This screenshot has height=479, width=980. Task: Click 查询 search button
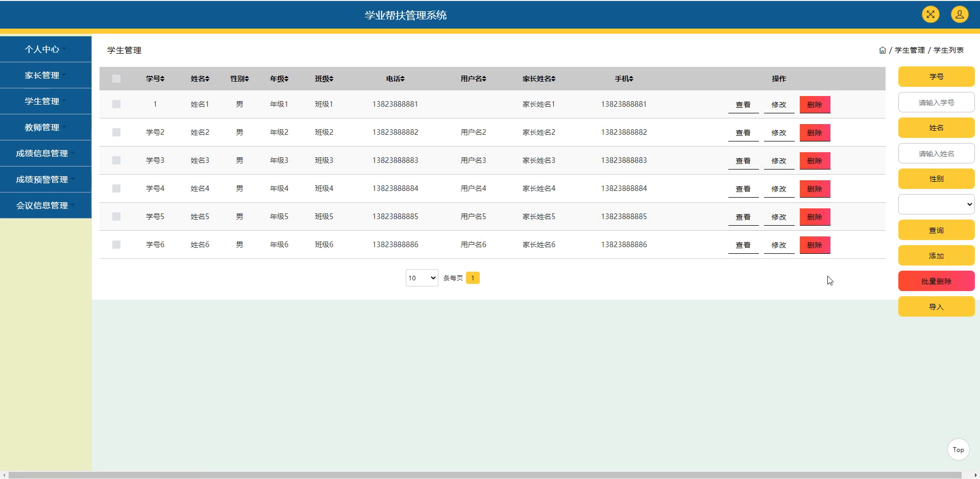(x=936, y=230)
